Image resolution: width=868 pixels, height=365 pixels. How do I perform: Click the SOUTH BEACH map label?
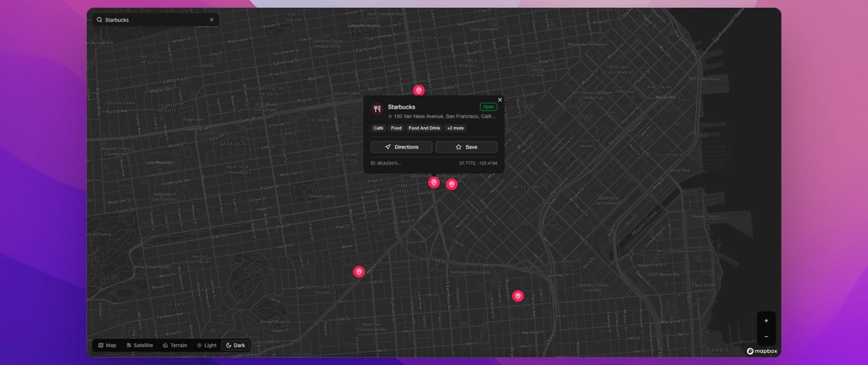click(670, 155)
